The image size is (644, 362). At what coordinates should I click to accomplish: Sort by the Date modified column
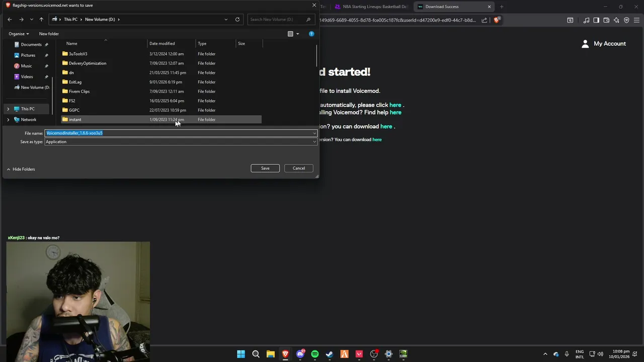pyautogui.click(x=162, y=44)
